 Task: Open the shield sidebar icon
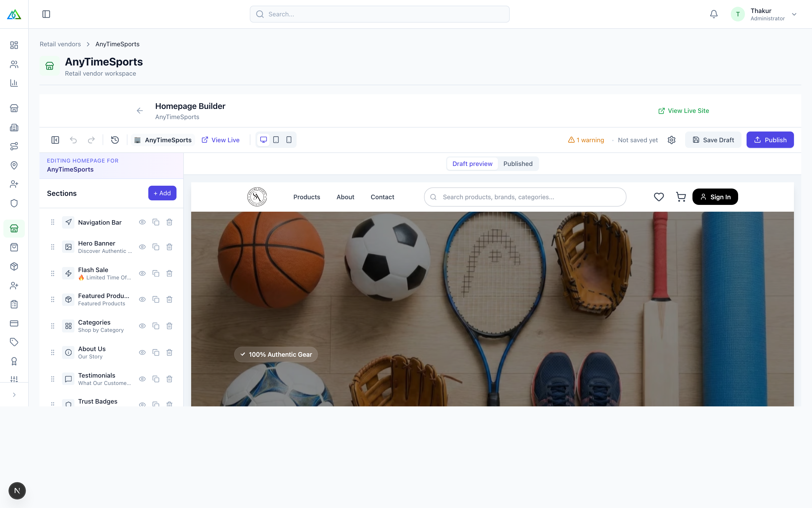click(x=14, y=203)
